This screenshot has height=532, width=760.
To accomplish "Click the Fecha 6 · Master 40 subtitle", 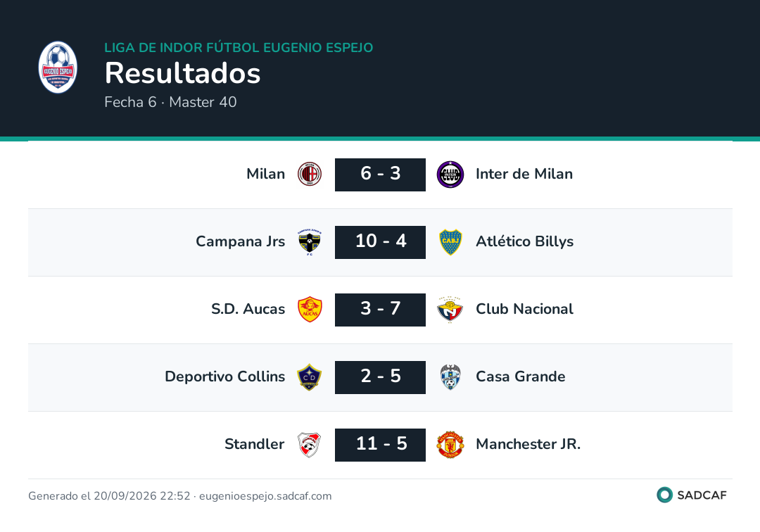I will (170, 102).
